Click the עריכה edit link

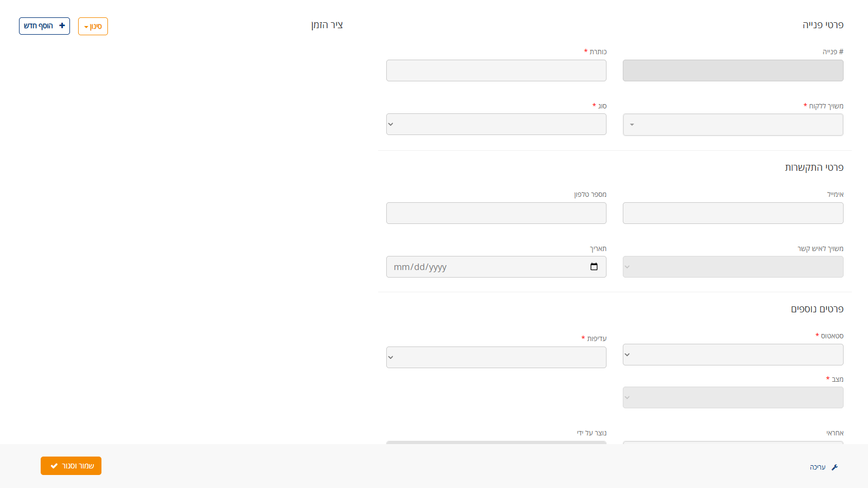(818, 467)
